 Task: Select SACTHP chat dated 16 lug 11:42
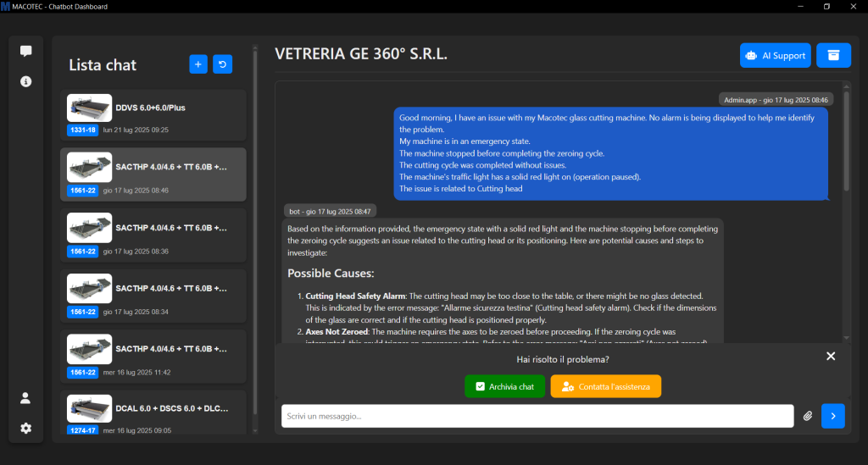click(153, 357)
